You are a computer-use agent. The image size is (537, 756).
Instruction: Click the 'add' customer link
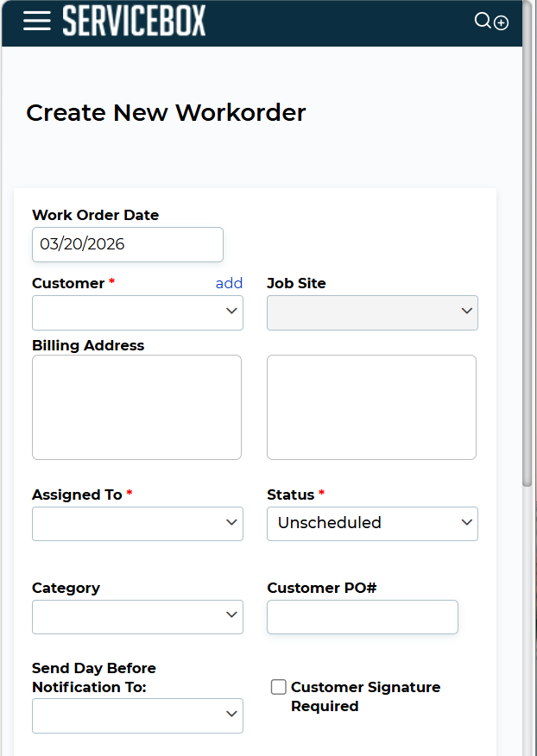[229, 283]
